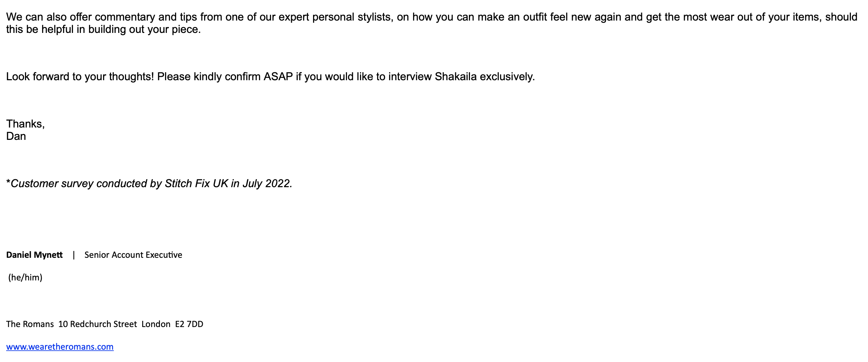Click the word London in the address
This screenshot has height=362, width=868.
click(156, 324)
